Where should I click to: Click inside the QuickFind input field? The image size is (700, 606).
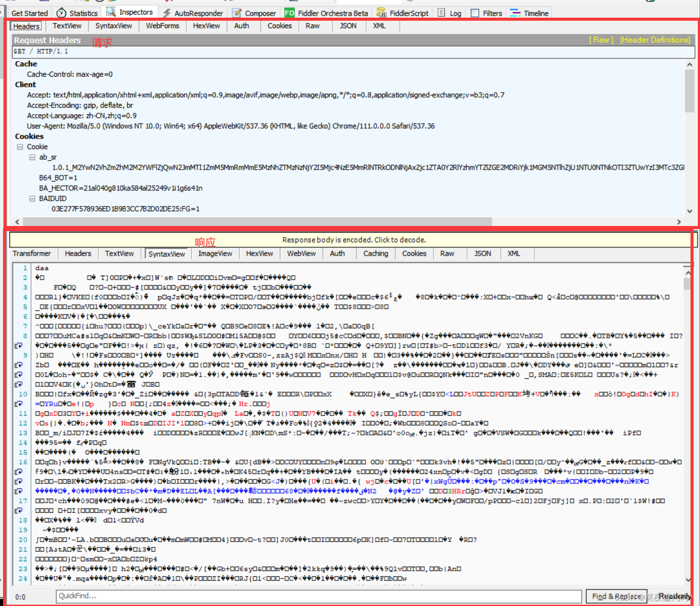click(x=319, y=596)
